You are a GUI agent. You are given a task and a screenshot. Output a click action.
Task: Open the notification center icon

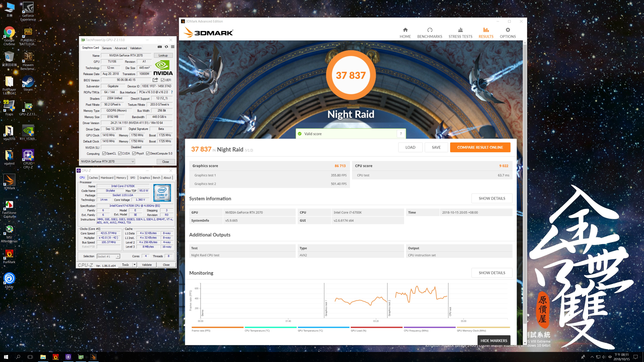click(636, 357)
